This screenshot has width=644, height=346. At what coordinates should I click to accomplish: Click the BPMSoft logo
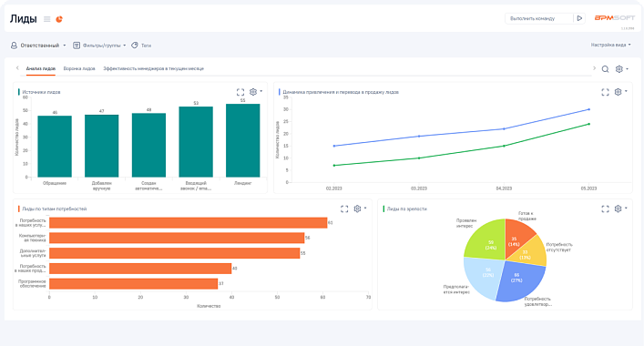(615, 18)
